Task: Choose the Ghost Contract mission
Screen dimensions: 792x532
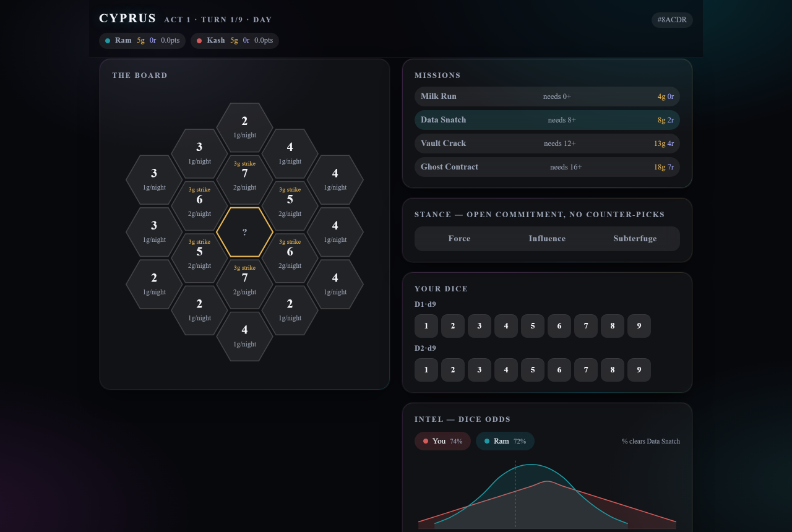Action: pos(547,167)
